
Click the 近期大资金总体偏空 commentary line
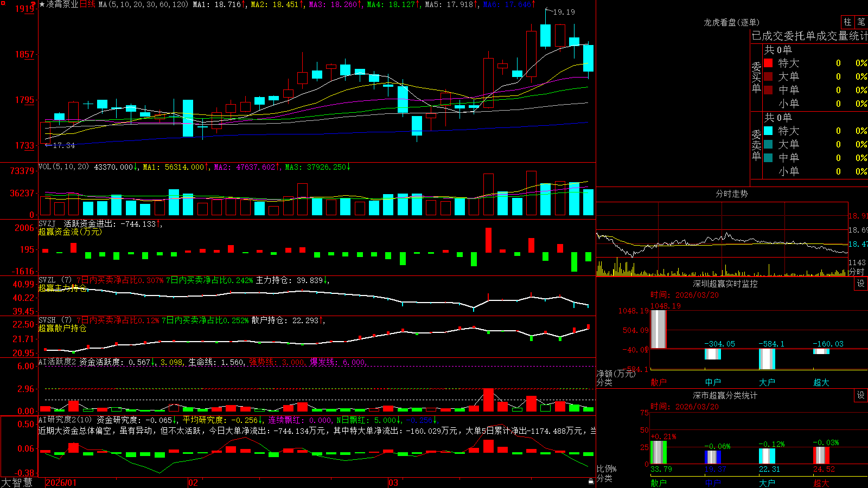[x=317, y=431]
